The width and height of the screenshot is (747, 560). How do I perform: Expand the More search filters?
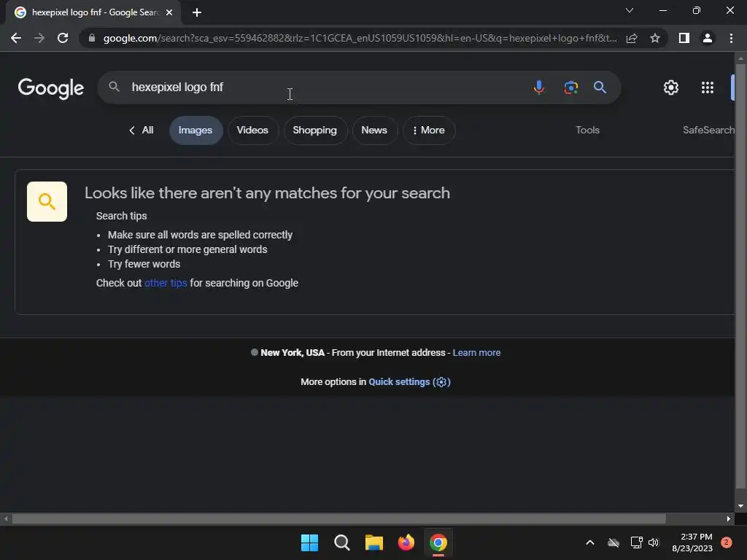pyautogui.click(x=429, y=130)
